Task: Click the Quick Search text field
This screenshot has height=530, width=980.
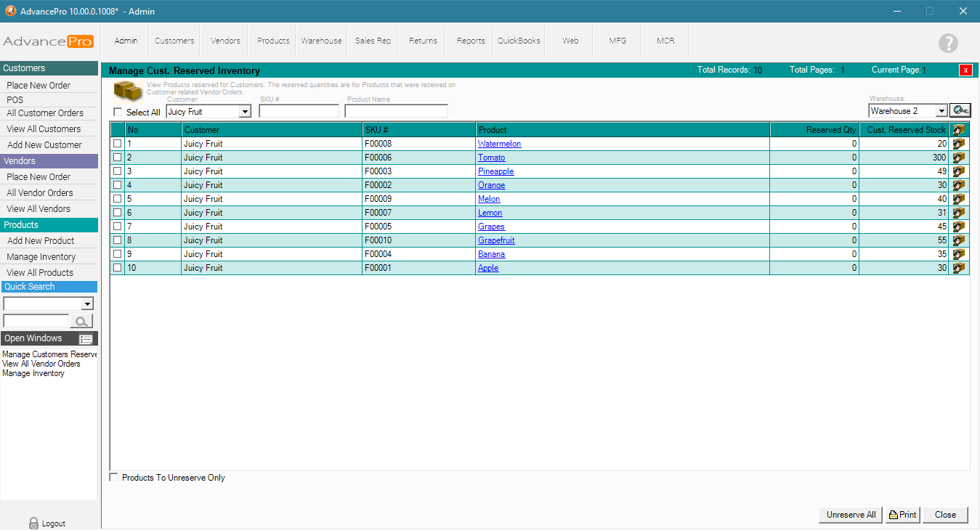Action: point(36,321)
